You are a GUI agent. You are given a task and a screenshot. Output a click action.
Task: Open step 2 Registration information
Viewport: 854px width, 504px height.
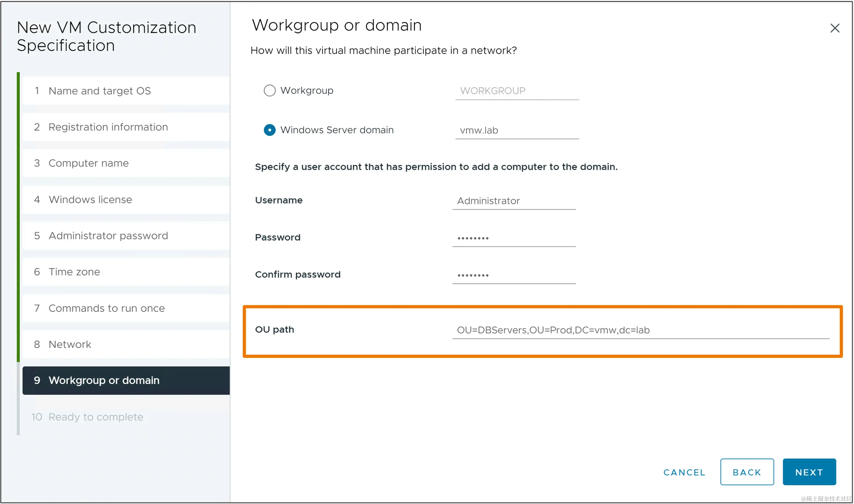pos(108,127)
